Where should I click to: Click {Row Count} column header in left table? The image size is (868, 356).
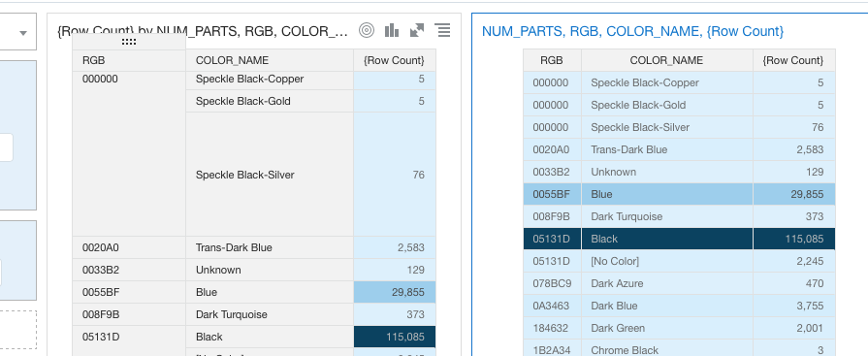pyautogui.click(x=394, y=60)
